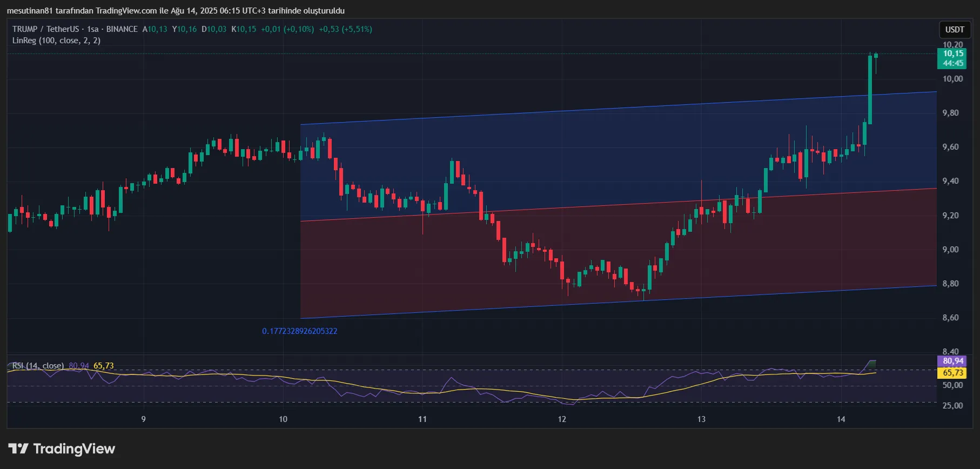Viewport: 980px width, 469px height.
Task: Click the change value +0,53 (+5,51%)
Action: click(x=345, y=29)
